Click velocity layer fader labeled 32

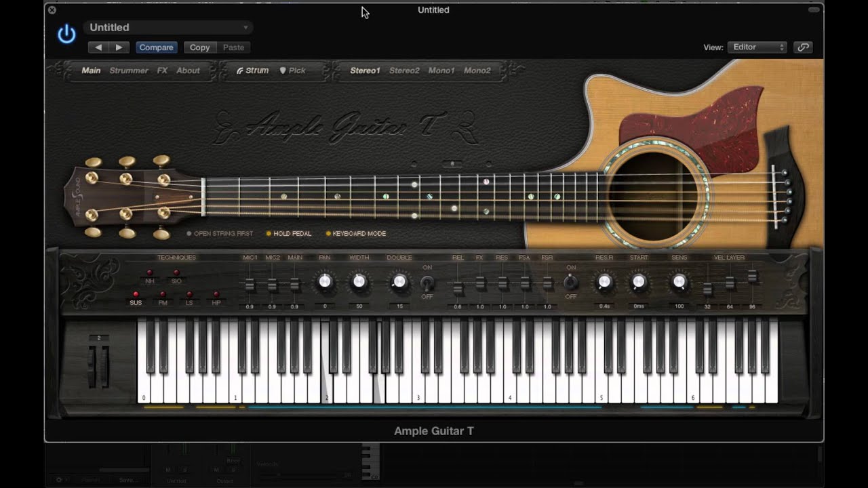click(x=707, y=290)
